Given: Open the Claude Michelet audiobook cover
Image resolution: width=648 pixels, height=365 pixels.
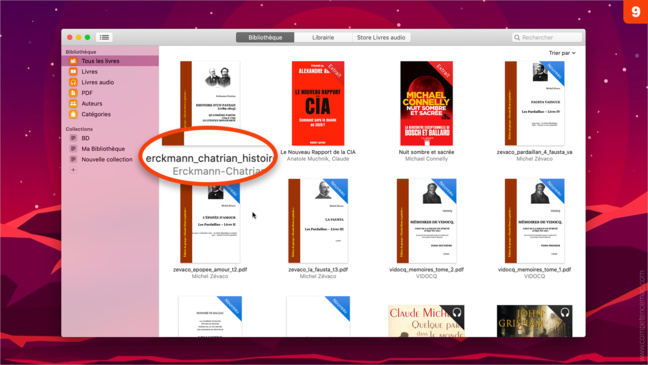Looking at the screenshot, I should (426, 321).
